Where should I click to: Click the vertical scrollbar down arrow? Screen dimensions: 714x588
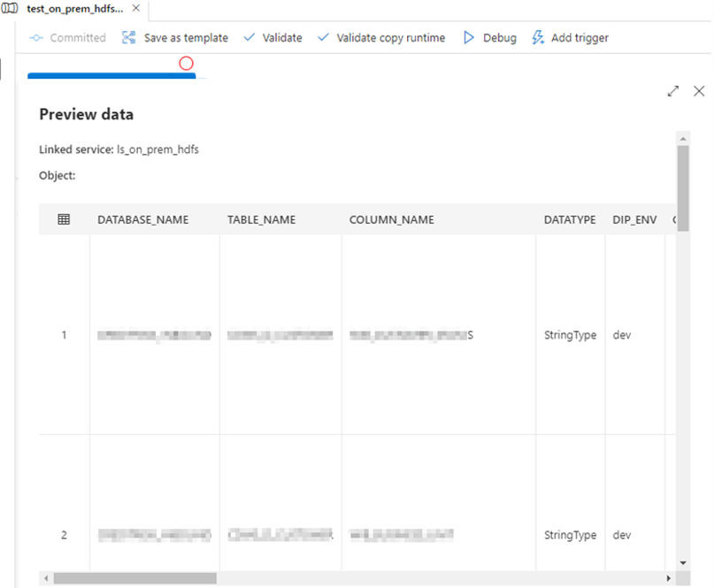tap(683, 562)
